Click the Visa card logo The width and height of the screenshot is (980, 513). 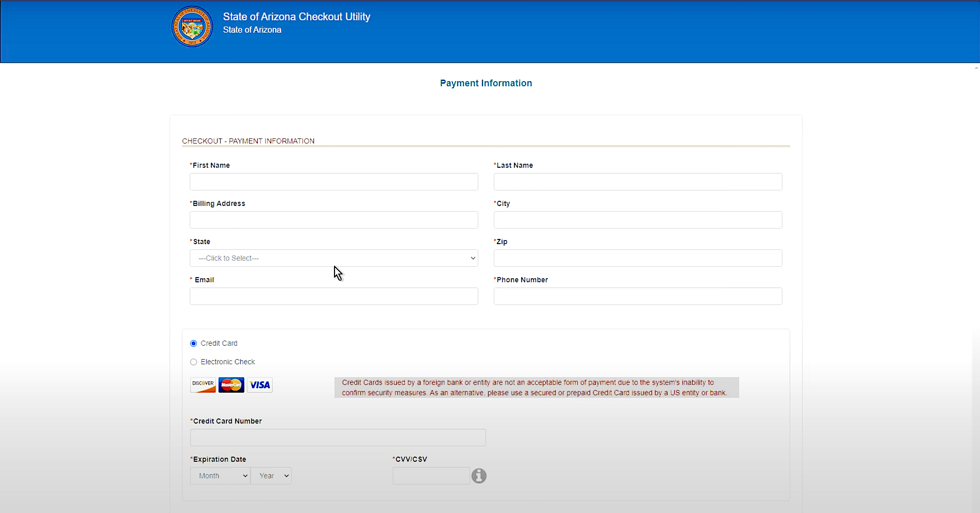point(260,385)
